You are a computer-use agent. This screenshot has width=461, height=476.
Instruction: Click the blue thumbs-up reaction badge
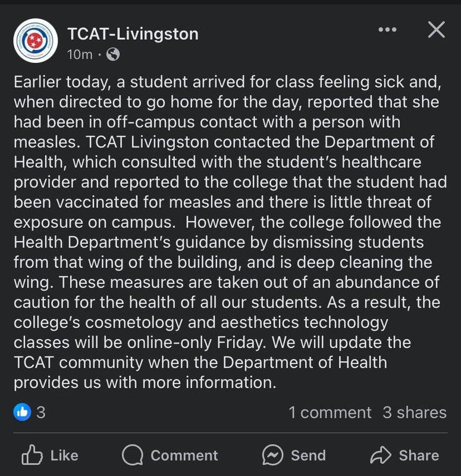22,412
